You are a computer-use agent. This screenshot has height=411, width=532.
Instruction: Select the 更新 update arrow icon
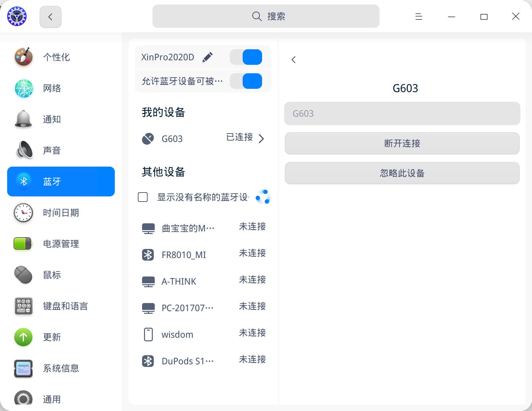tap(23, 337)
